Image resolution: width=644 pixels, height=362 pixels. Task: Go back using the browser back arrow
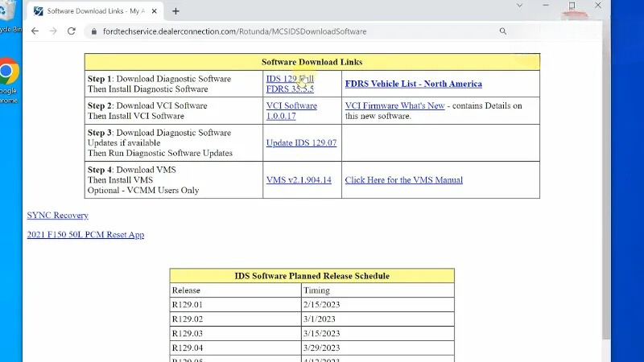(x=35, y=31)
